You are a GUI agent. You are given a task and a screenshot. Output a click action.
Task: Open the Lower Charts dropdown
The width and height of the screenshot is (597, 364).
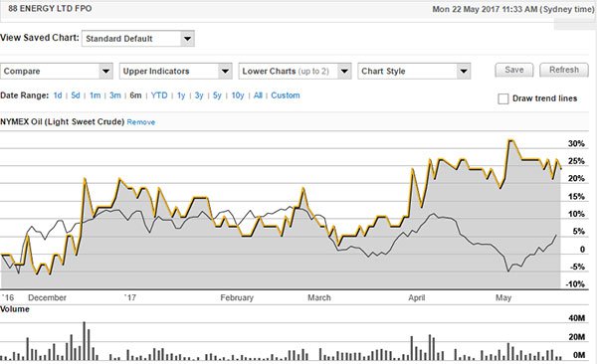(295, 72)
